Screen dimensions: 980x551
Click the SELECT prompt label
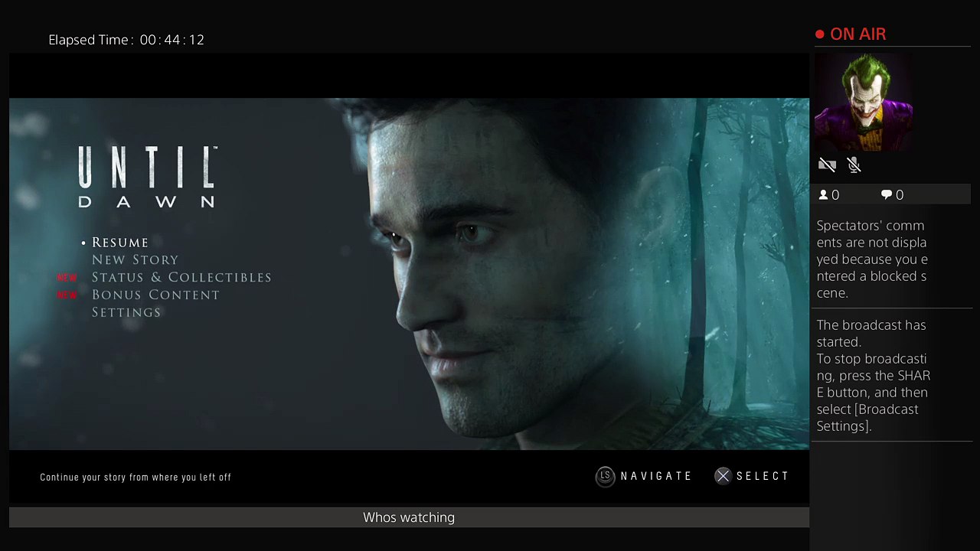(763, 477)
